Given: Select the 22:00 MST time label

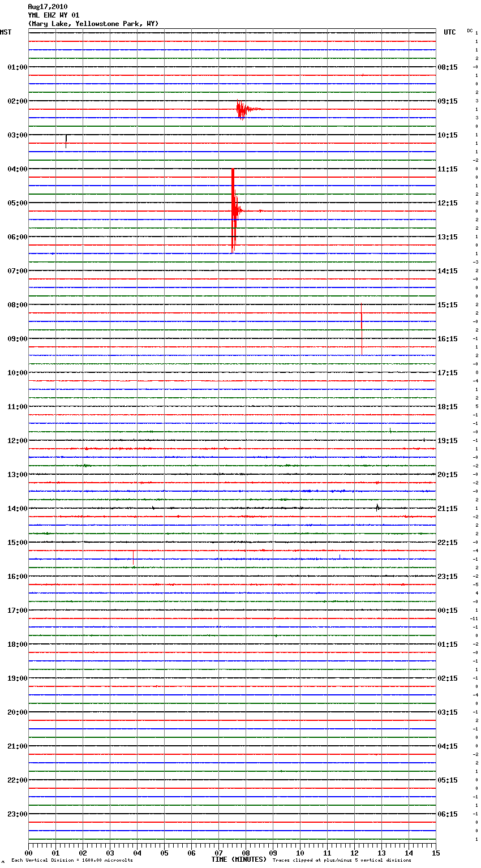Looking at the screenshot, I should coord(17,780).
